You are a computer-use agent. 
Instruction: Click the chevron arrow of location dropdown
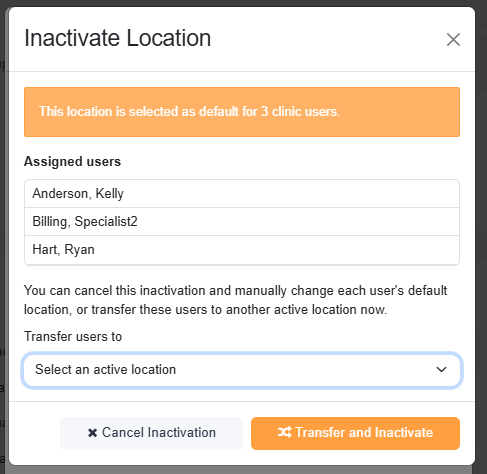(x=441, y=369)
